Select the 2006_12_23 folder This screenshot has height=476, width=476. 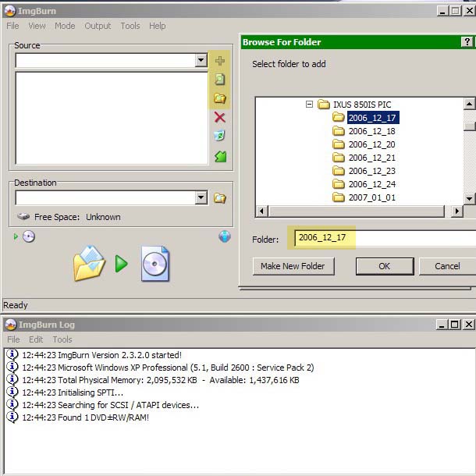click(x=372, y=171)
